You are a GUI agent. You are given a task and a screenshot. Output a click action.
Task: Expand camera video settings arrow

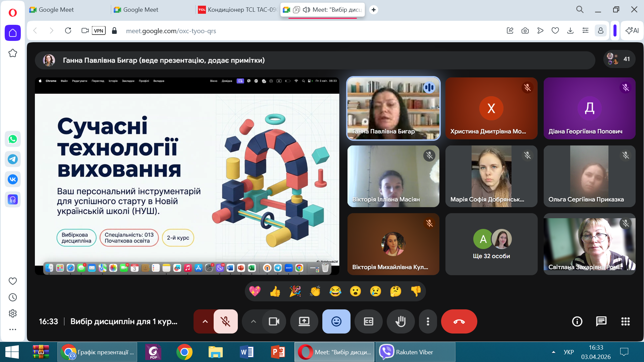(253, 321)
